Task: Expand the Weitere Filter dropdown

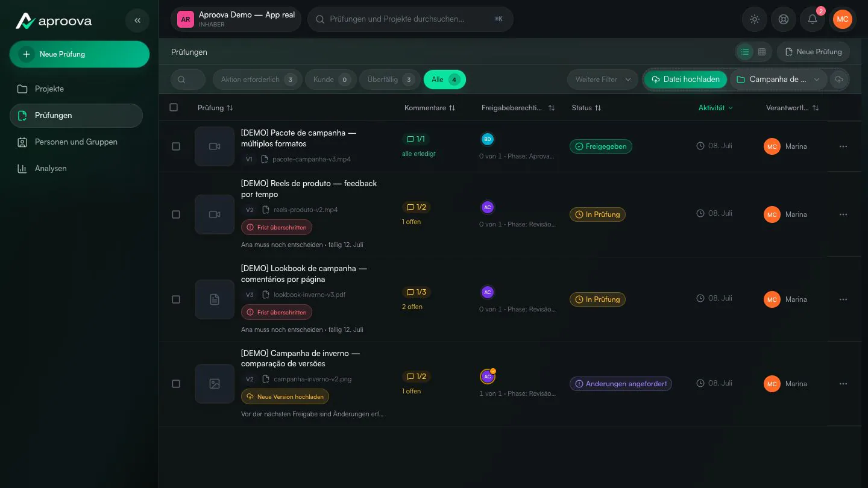Action: (603, 80)
